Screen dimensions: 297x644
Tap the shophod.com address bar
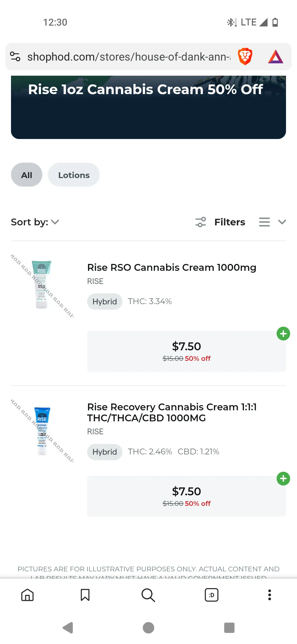pos(129,57)
